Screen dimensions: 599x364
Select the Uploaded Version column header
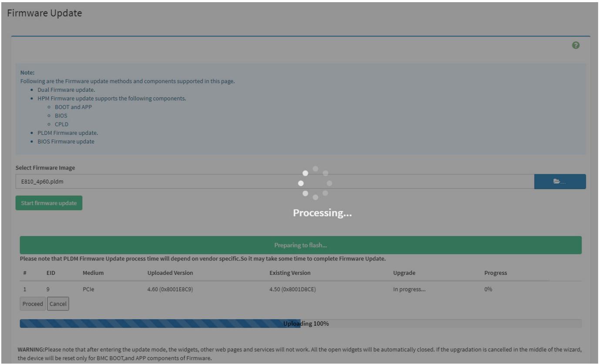pos(170,273)
